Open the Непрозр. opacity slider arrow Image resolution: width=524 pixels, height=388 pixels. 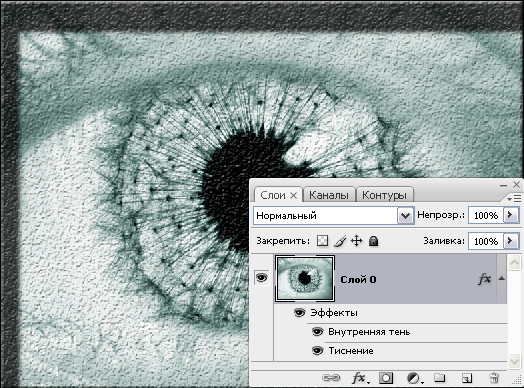coord(511,215)
